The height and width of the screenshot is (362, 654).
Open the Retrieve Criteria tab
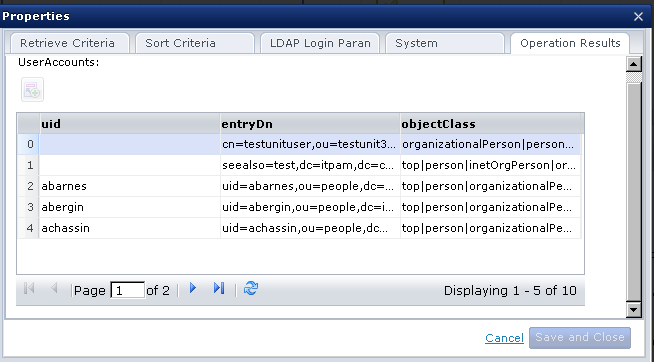tap(70, 43)
